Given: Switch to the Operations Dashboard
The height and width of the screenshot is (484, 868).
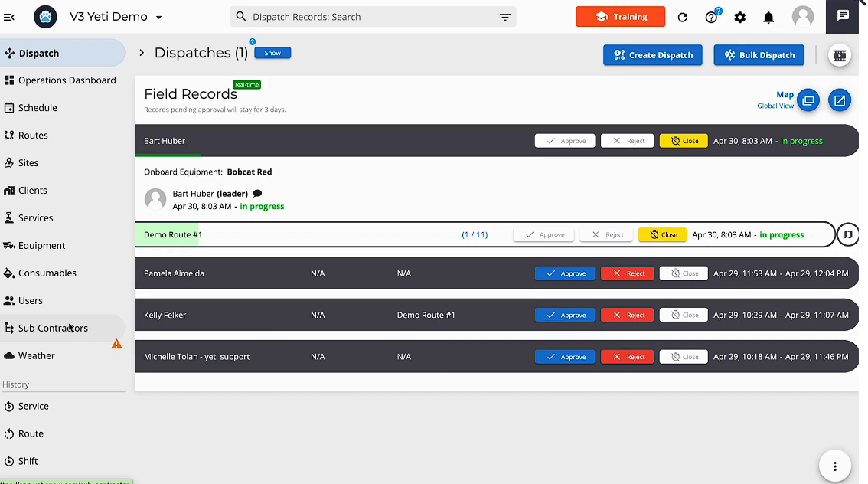Looking at the screenshot, I should coord(67,80).
